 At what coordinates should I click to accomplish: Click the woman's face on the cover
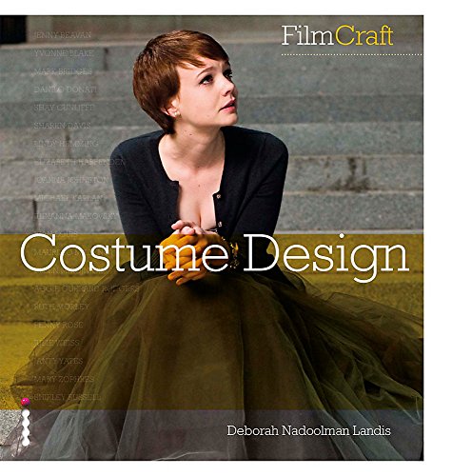point(209,92)
